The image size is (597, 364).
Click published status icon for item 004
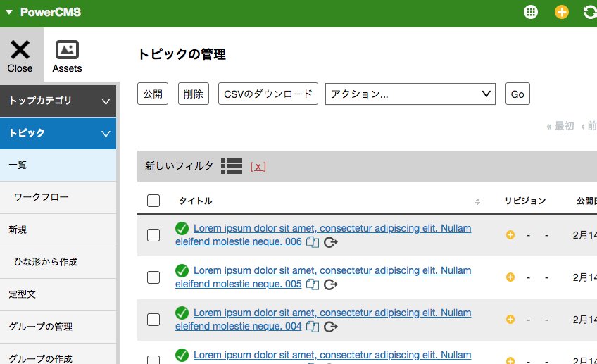click(x=182, y=313)
